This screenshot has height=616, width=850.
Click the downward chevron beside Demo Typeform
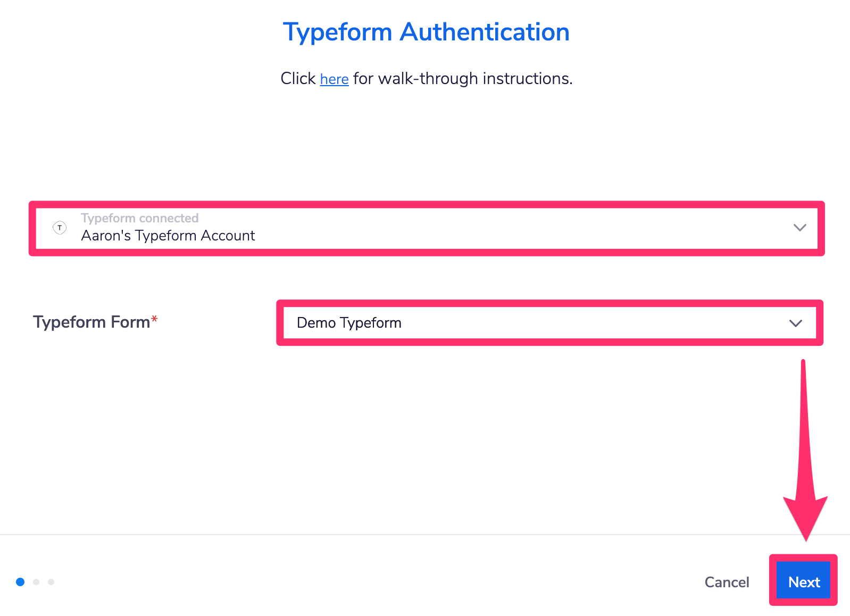[796, 323]
